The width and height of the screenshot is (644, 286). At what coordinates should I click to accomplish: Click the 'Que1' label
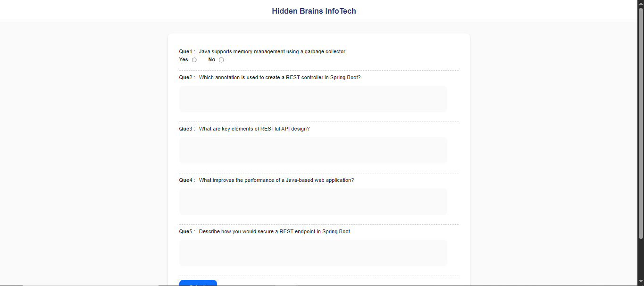186,51
